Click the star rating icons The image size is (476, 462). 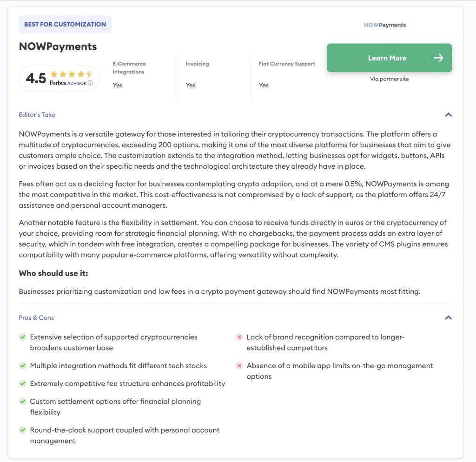click(x=72, y=74)
